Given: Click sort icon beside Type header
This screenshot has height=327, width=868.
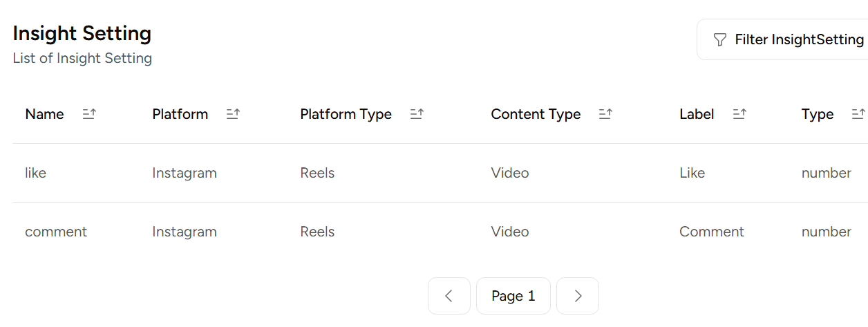Looking at the screenshot, I should (858, 114).
